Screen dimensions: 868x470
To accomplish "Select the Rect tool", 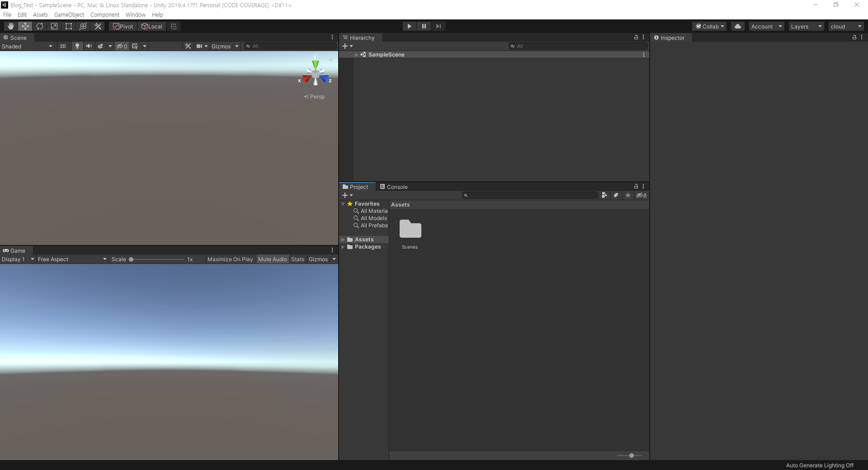I will pyautogui.click(x=69, y=26).
